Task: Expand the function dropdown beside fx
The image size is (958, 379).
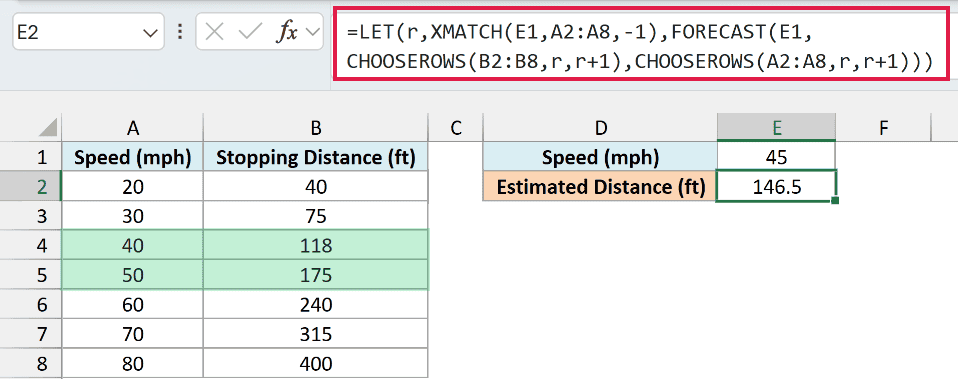Action: 313,32
